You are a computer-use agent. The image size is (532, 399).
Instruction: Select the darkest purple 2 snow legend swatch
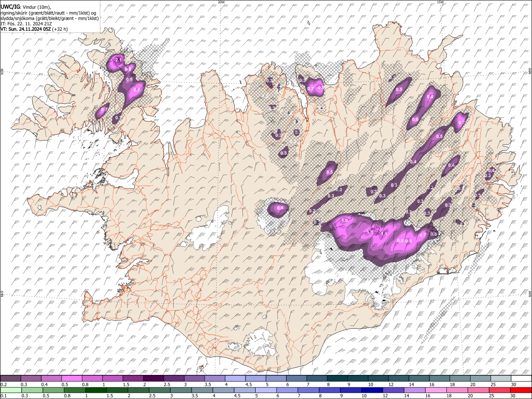click(x=153, y=379)
